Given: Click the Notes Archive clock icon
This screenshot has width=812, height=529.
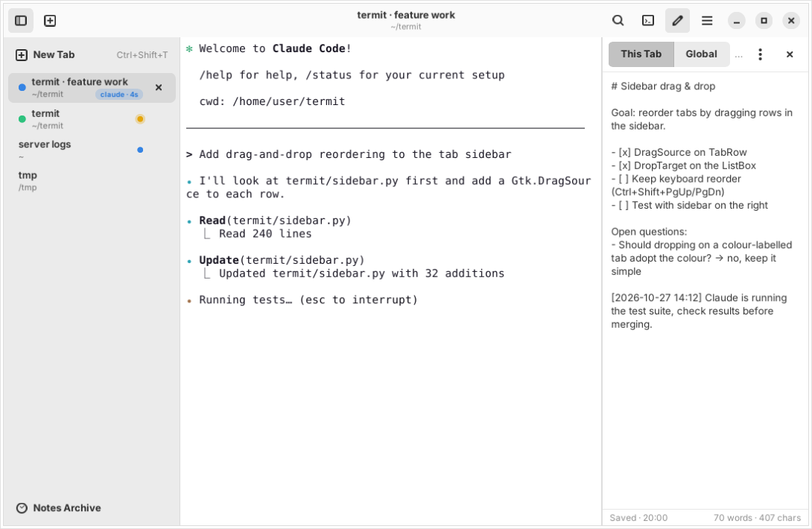Looking at the screenshot, I should 22,508.
